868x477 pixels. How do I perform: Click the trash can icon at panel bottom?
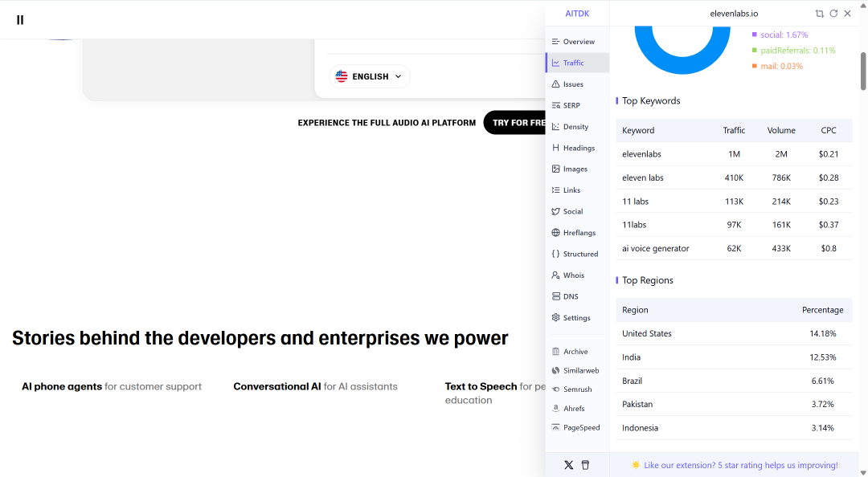click(585, 465)
